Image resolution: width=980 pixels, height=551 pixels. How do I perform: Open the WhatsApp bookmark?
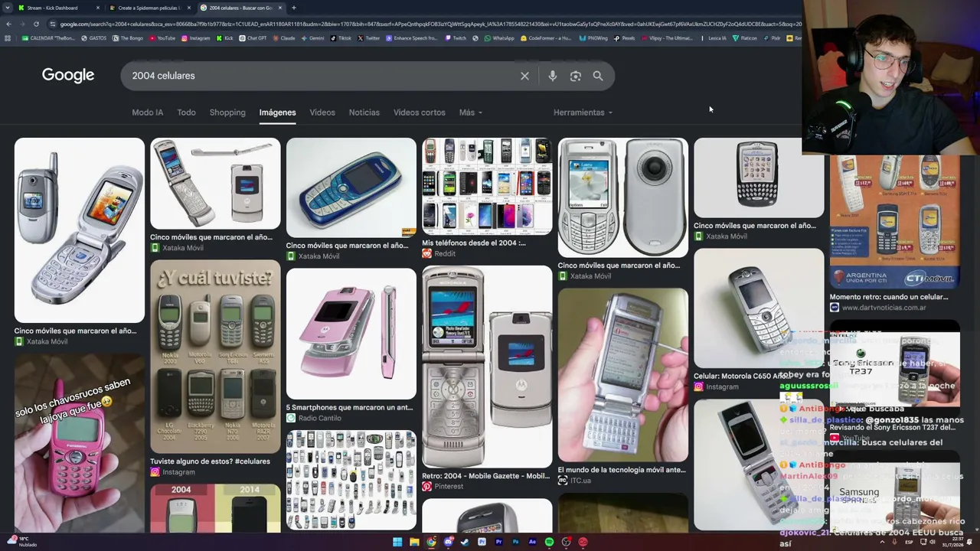pos(499,37)
